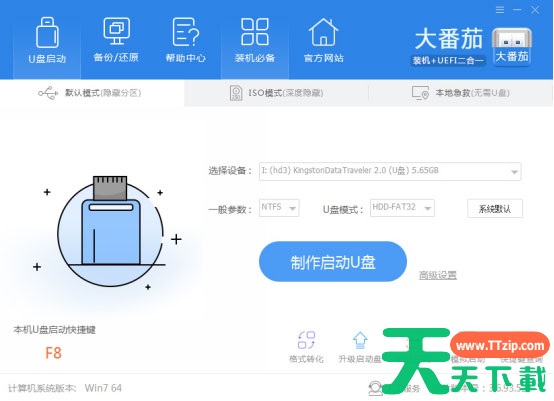Image resolution: width=554 pixels, height=401 pixels.
Task: Click the 制作启动U盘 button
Action: click(333, 262)
